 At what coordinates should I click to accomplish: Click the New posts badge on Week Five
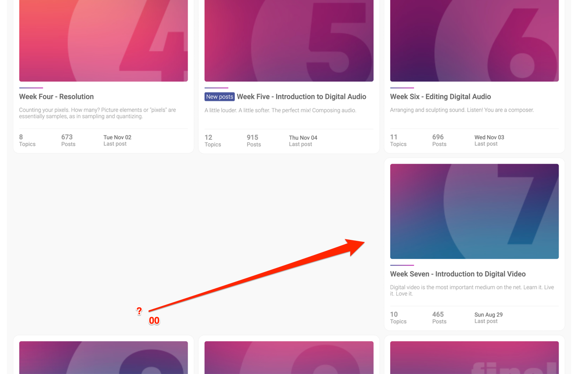tap(219, 97)
